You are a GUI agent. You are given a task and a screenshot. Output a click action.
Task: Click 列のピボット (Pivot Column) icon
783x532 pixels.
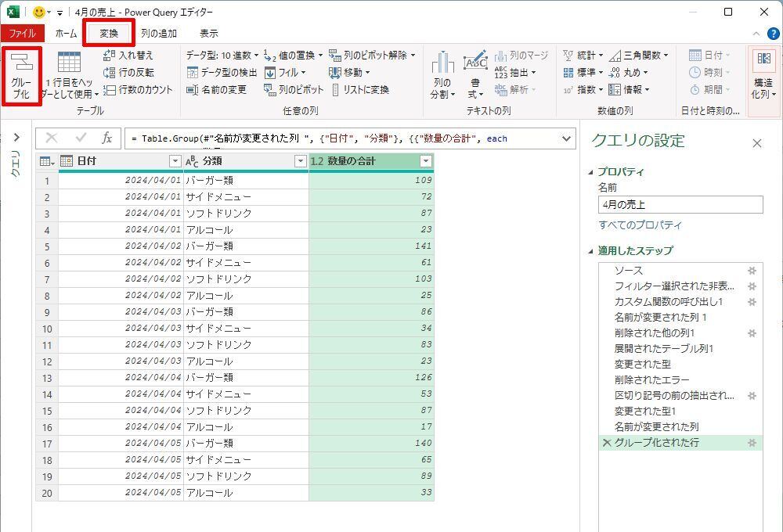pos(270,90)
